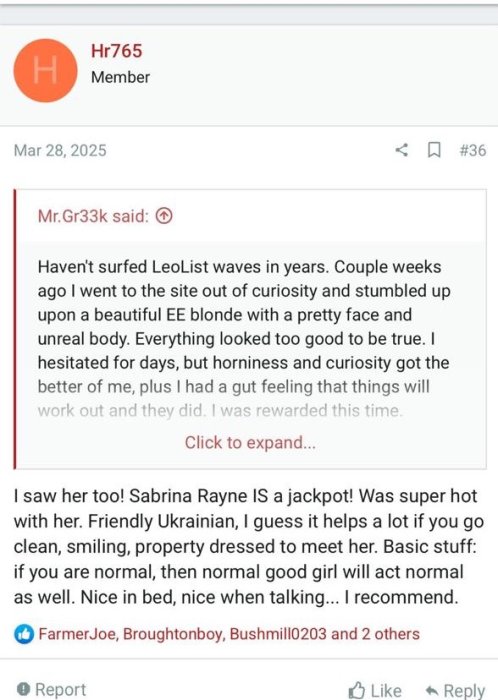
Task: View the Broughtonboy reaction profile
Action: (x=174, y=634)
